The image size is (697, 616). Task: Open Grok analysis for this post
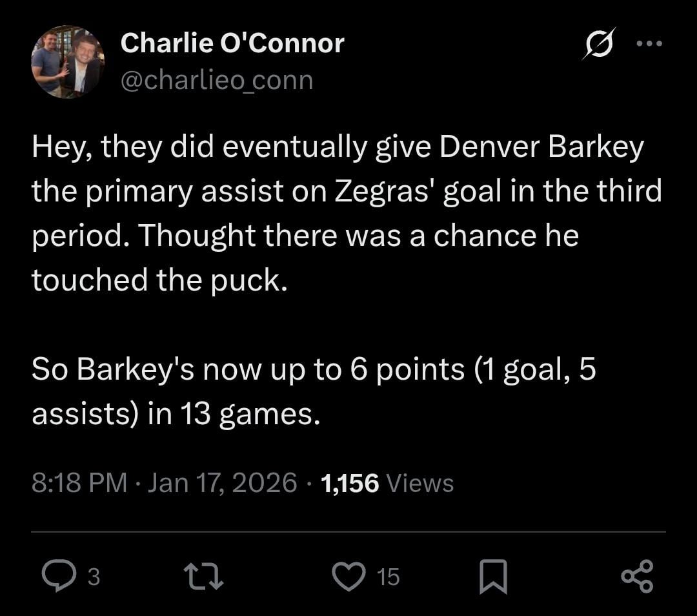(600, 43)
